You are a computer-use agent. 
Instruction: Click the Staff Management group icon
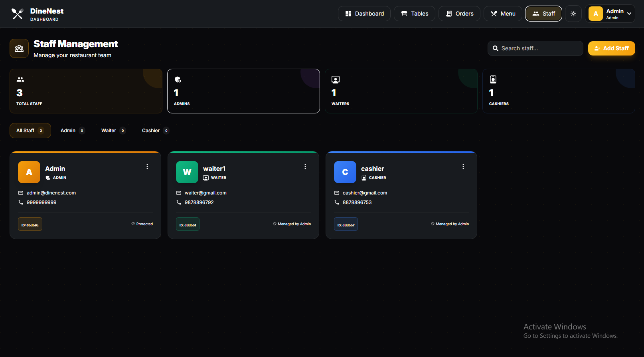click(19, 48)
